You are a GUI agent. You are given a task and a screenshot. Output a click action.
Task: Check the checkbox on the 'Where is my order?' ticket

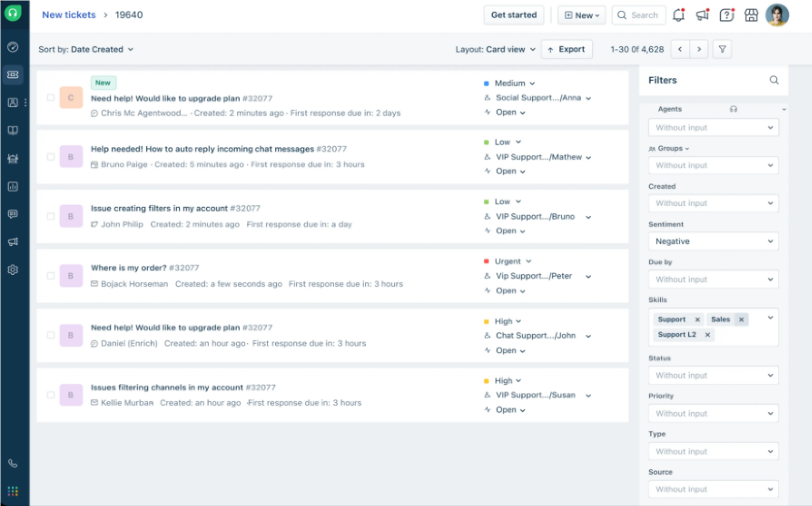click(50, 276)
